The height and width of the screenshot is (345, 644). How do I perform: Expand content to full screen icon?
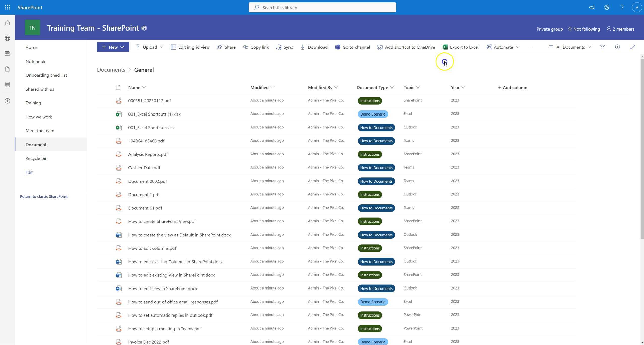tap(632, 47)
